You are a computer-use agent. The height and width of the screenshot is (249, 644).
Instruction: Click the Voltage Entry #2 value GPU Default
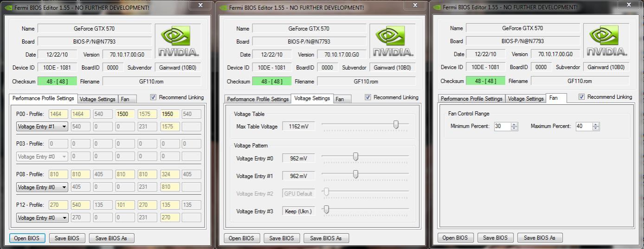[x=298, y=194]
